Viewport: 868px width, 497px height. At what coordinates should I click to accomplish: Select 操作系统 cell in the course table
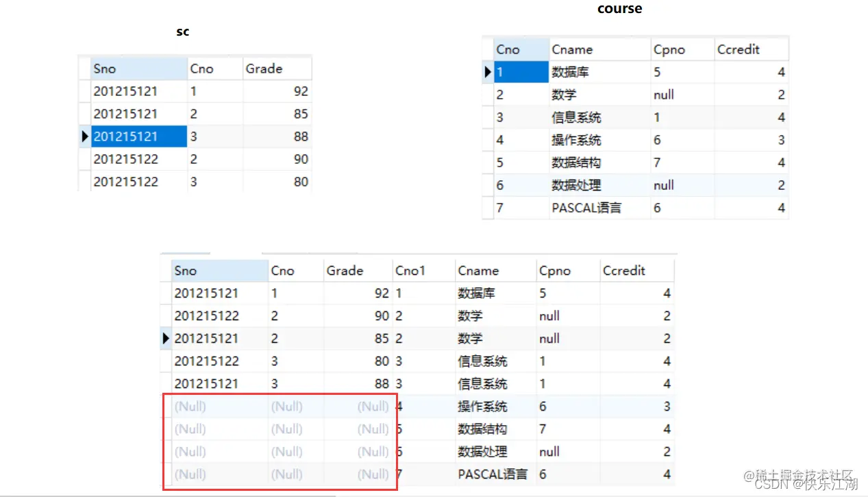(599, 140)
